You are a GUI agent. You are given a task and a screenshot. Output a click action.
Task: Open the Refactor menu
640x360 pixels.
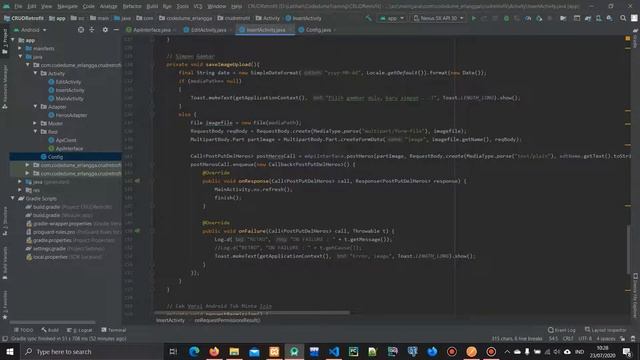point(132,6)
